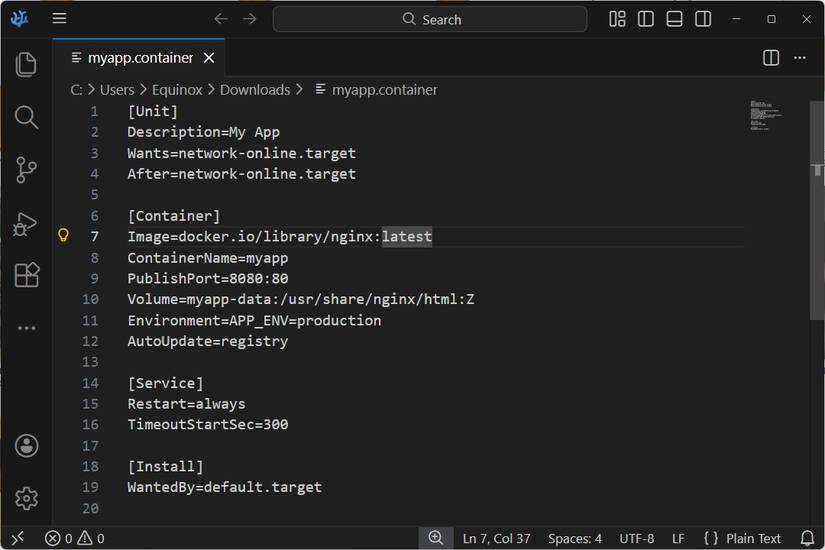Toggle the bottom panel
The height and width of the screenshot is (550, 825).
click(674, 19)
